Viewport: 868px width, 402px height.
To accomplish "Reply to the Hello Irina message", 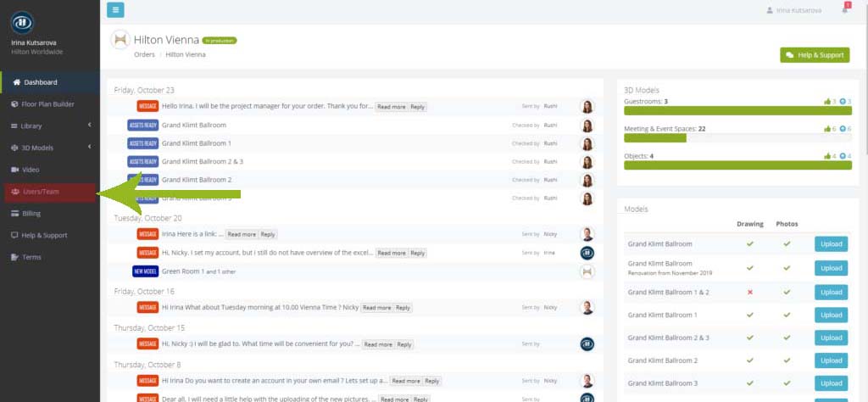I will (417, 107).
